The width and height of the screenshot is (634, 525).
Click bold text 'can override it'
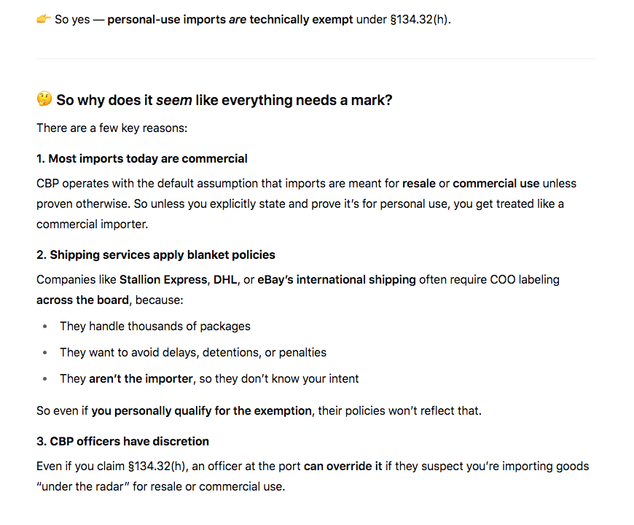coord(343,466)
